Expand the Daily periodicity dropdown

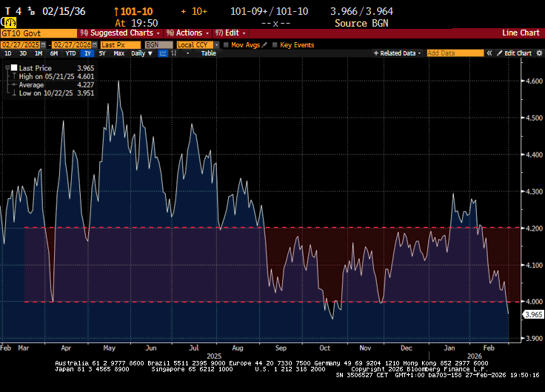click(x=140, y=53)
